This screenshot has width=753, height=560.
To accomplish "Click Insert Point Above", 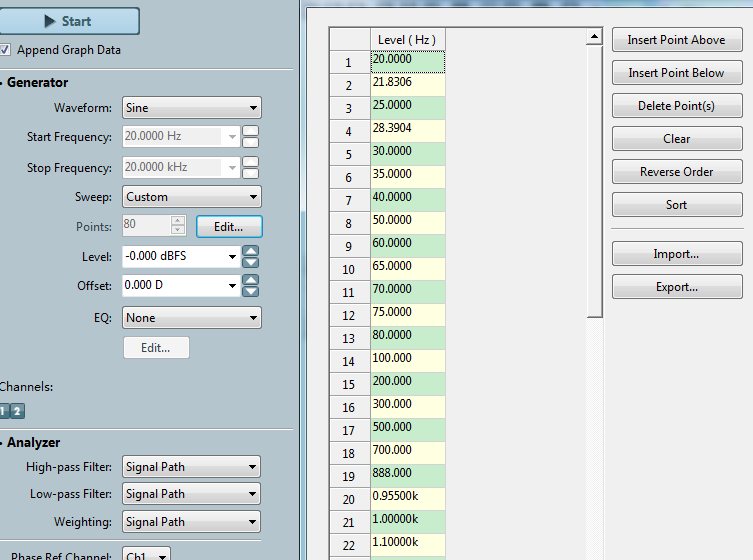I will point(677,40).
